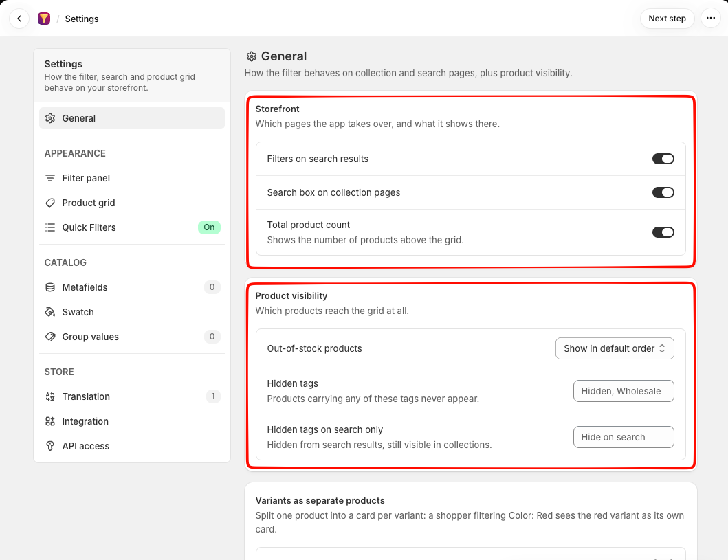Open Metafields catalog page
Image resolution: width=728 pixels, height=560 pixels.
(132, 287)
